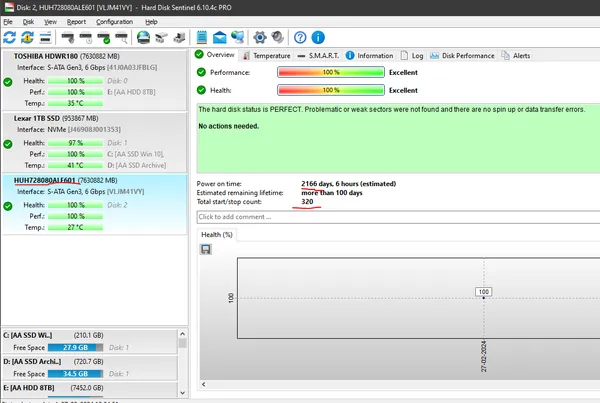Click the 'Click to add comment' field
600x403 pixels.
point(395,216)
